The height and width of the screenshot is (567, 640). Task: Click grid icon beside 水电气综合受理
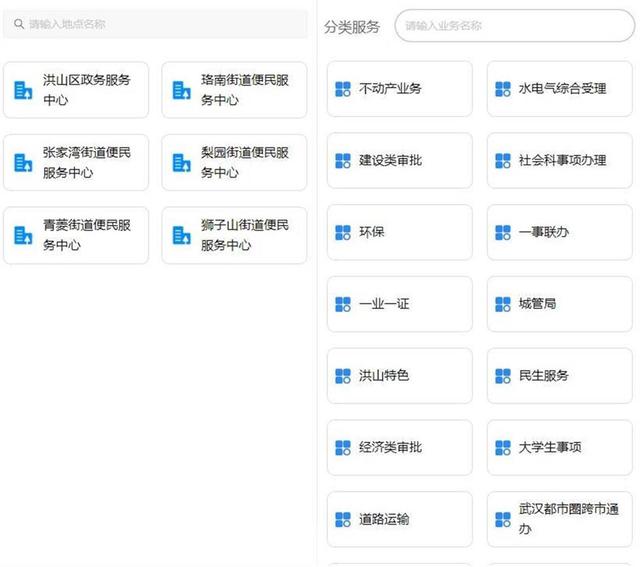coord(503,89)
